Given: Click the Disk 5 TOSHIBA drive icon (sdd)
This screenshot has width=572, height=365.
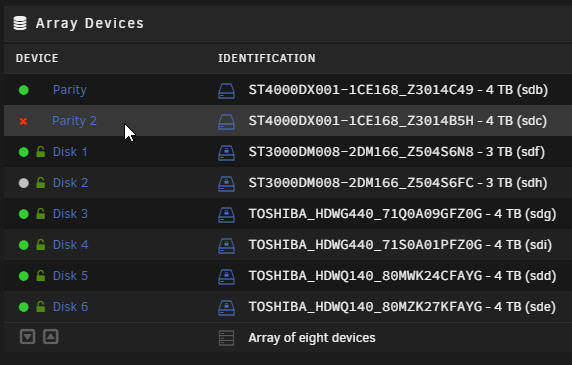Looking at the screenshot, I should pos(227,276).
